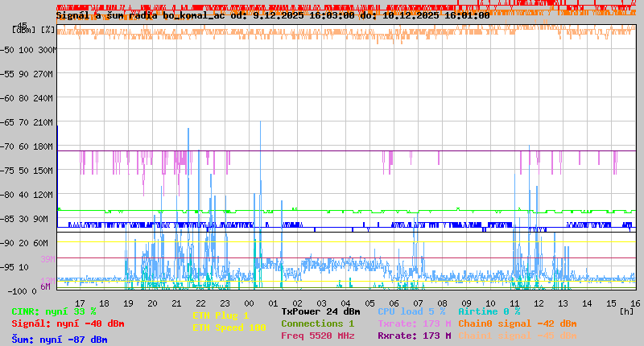
Task: Click the "Connections 1" legend label
Action: click(x=317, y=323)
